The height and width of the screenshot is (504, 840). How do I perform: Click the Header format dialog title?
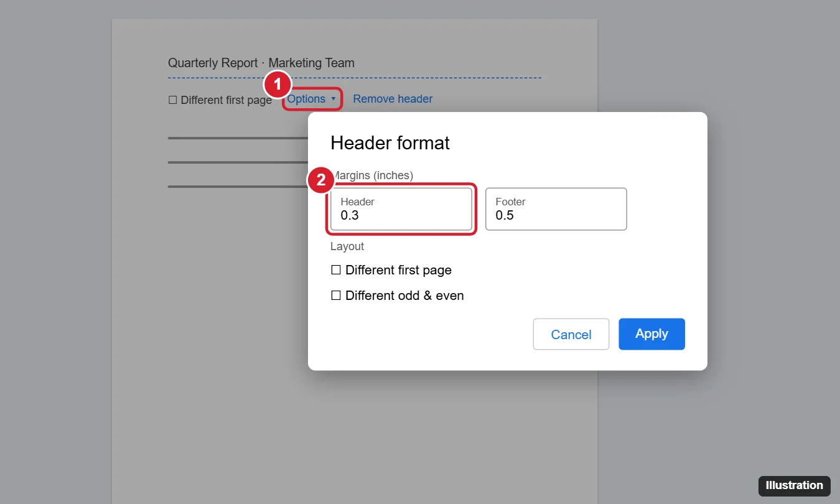pos(390,142)
